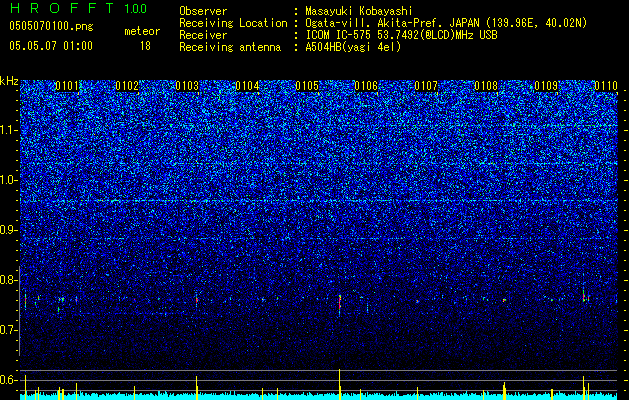The image size is (629, 400).
Task: Click the 0.8 frequency axis label
Action: point(9,280)
